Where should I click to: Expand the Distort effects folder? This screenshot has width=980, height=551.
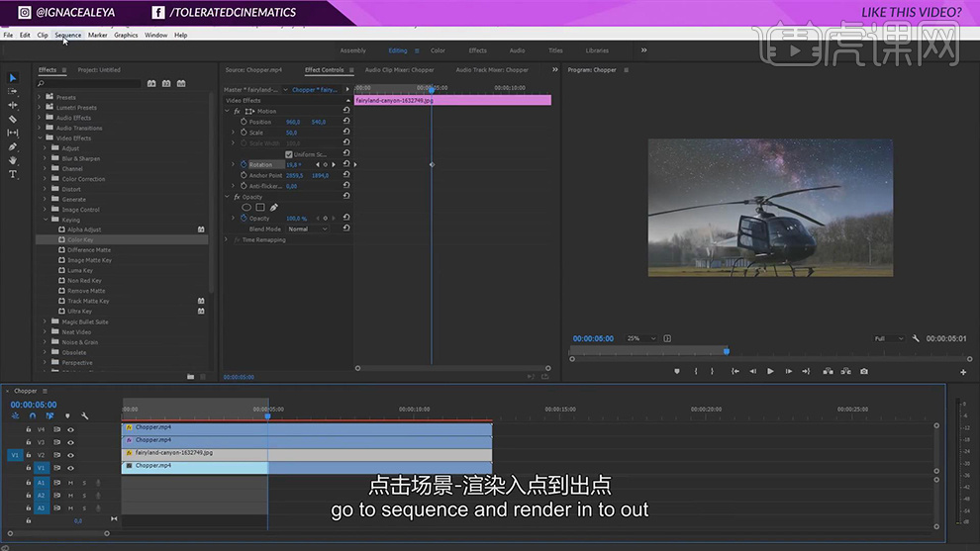click(46, 189)
